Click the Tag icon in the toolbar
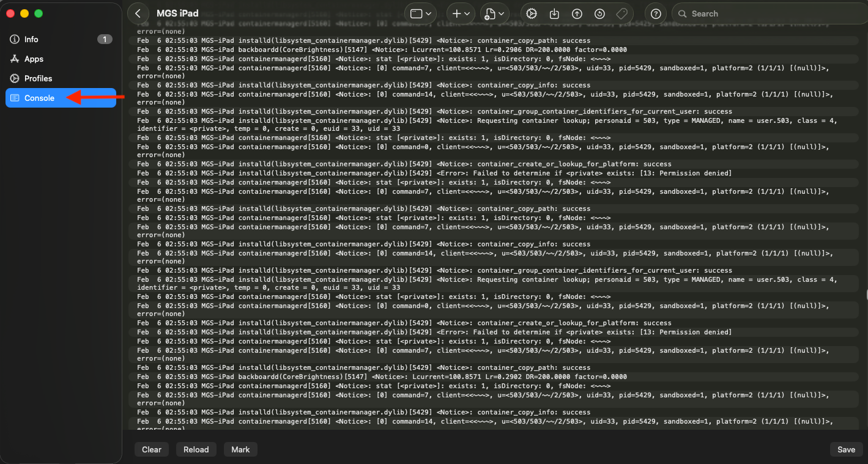Image resolution: width=868 pixels, height=464 pixels. (x=621, y=13)
